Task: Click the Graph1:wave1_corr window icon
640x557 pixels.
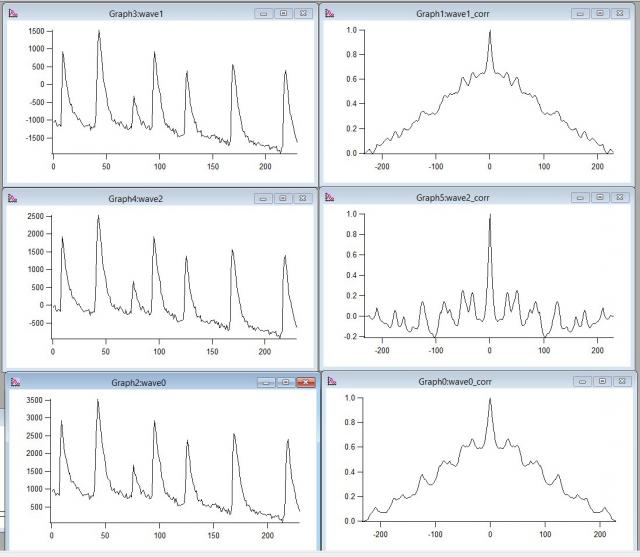Action: [329, 14]
